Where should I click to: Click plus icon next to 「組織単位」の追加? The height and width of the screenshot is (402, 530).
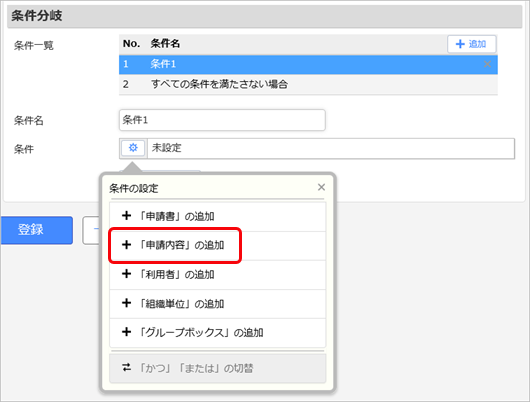126,303
